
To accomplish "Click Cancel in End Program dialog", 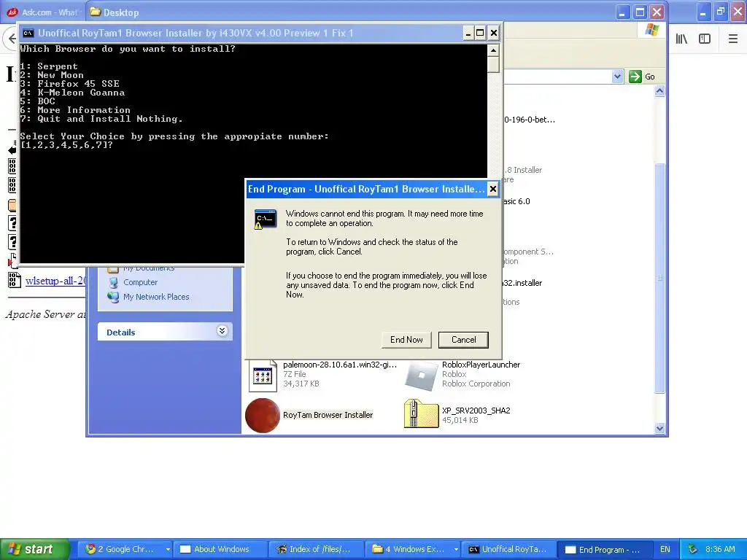I will (x=463, y=340).
